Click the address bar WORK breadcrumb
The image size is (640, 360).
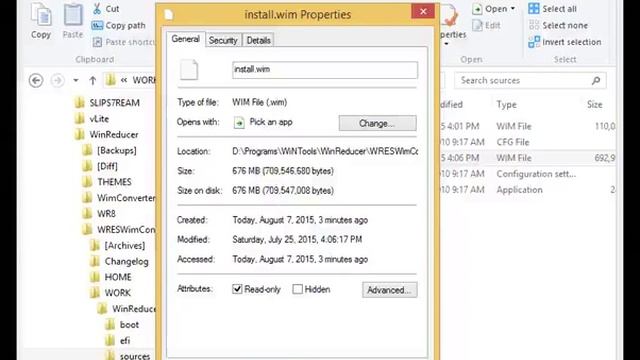click(144, 80)
